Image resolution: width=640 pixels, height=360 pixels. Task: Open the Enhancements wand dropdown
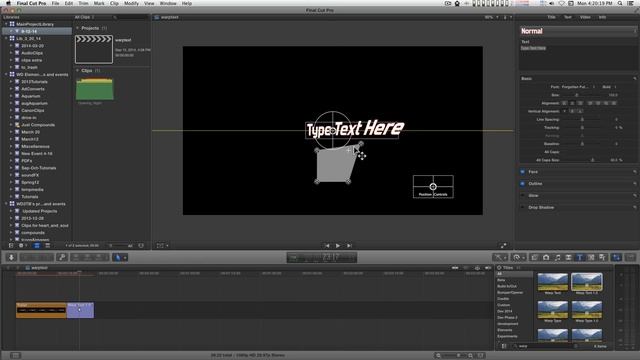point(500,257)
